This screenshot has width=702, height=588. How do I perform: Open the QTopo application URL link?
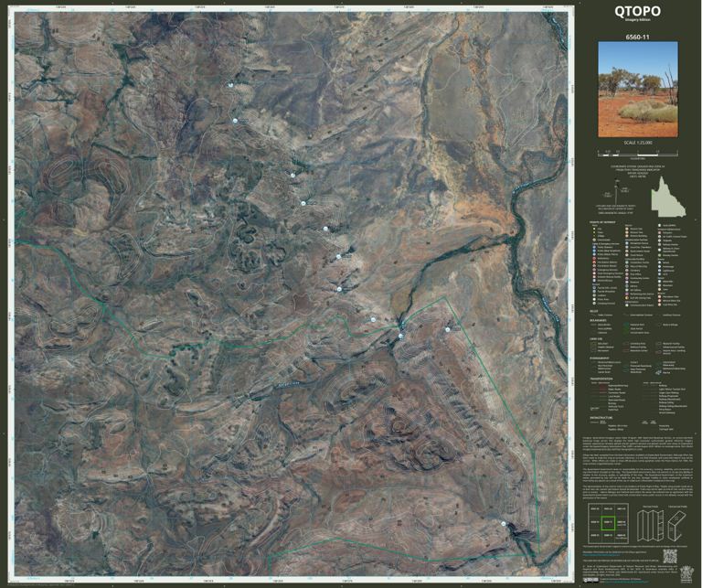click(x=601, y=555)
